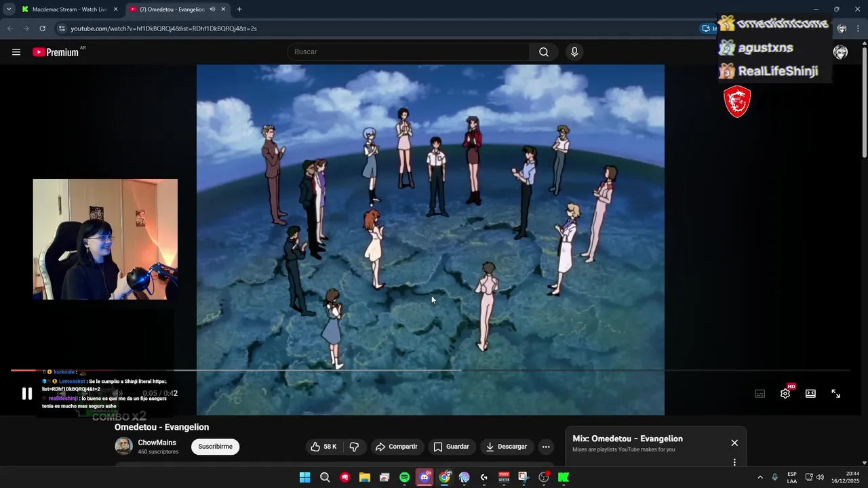Like the video with 58 K
This screenshot has height=488, width=868.
pyautogui.click(x=324, y=447)
